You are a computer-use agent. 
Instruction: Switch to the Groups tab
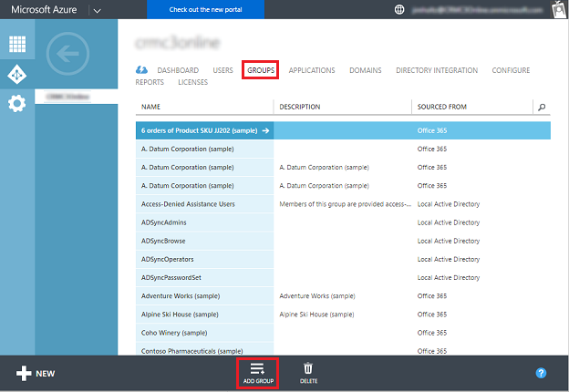pos(260,70)
